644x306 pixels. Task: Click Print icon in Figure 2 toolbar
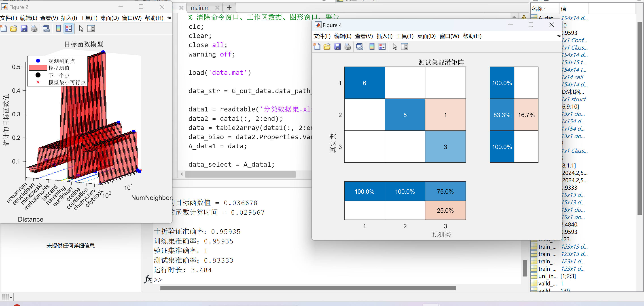34,28
